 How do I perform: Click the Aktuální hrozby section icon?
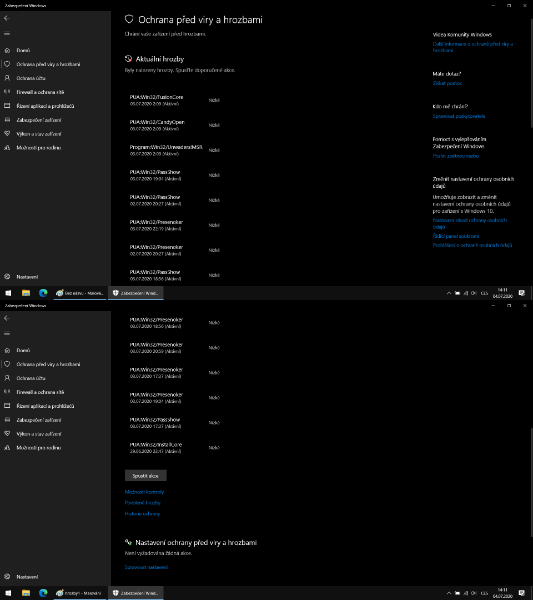pyautogui.click(x=129, y=59)
